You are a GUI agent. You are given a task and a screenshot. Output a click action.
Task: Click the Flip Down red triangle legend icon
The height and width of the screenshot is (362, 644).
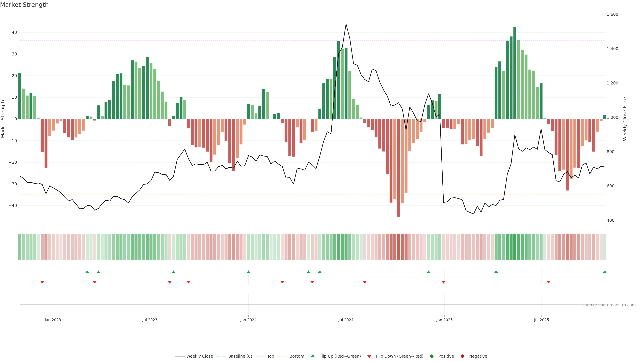[369, 356]
